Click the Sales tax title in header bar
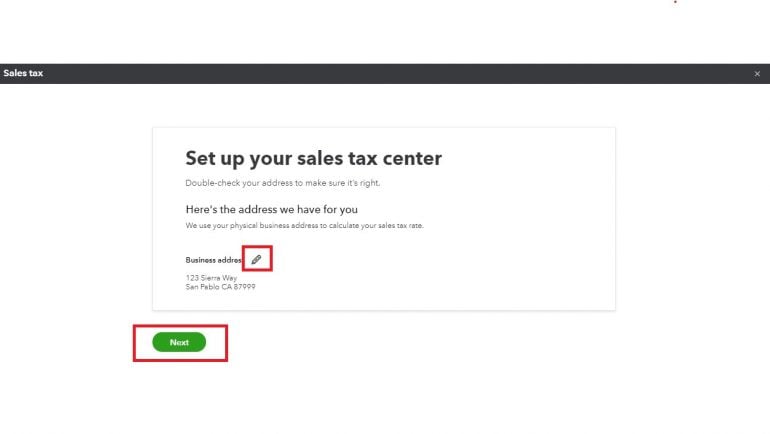770x434 pixels. (23, 74)
